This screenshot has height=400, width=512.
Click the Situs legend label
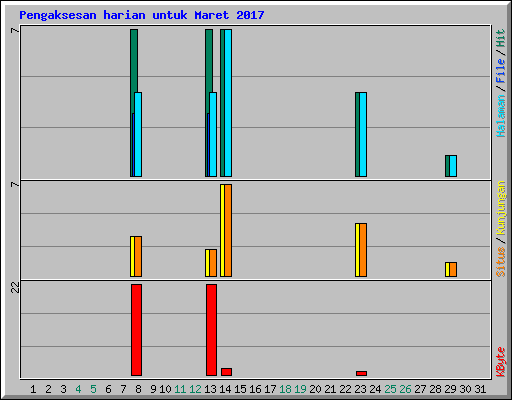[x=500, y=262]
